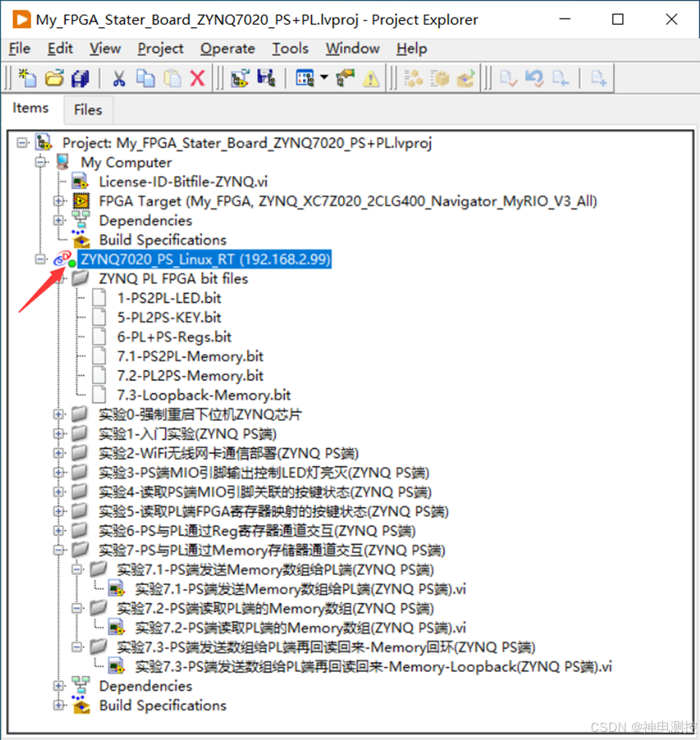Expand Build Specifications under ZYNQ7020 target

[x=58, y=705]
